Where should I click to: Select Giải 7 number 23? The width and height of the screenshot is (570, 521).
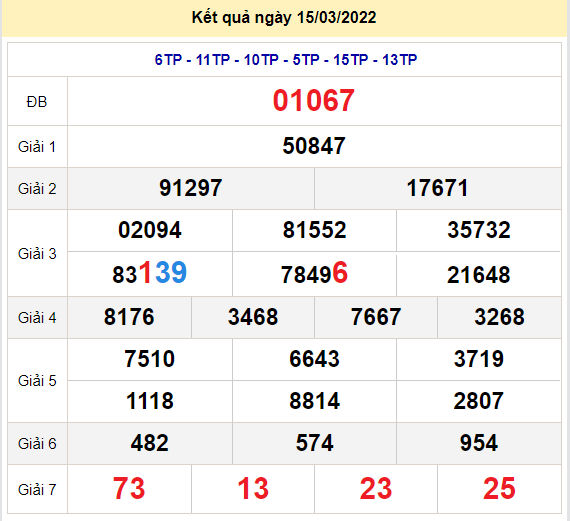pyautogui.click(x=376, y=489)
